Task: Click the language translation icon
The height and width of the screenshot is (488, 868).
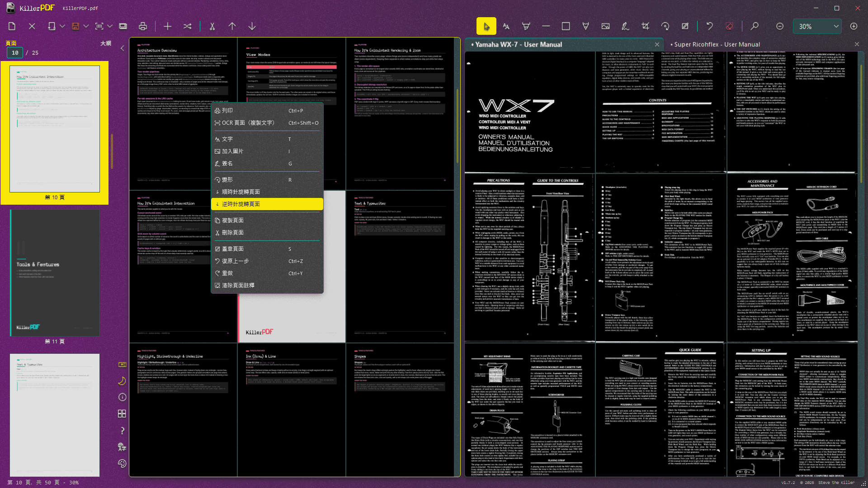Action: coord(122,447)
